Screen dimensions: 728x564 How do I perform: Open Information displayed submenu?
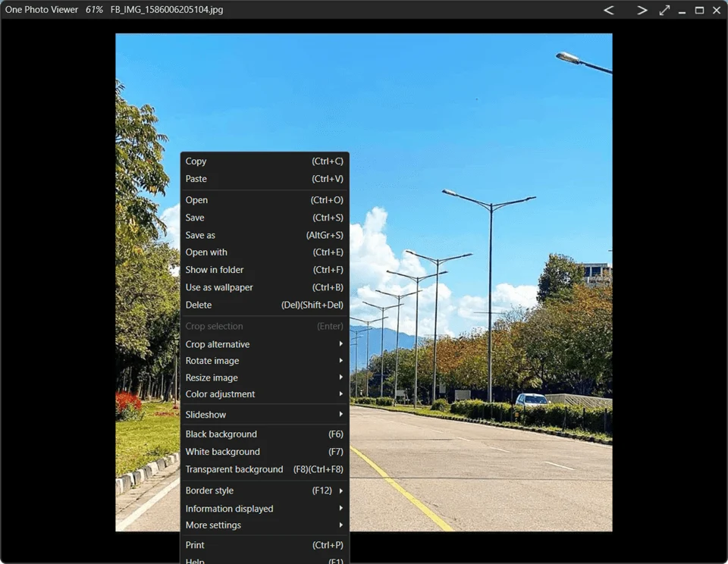(x=265, y=509)
